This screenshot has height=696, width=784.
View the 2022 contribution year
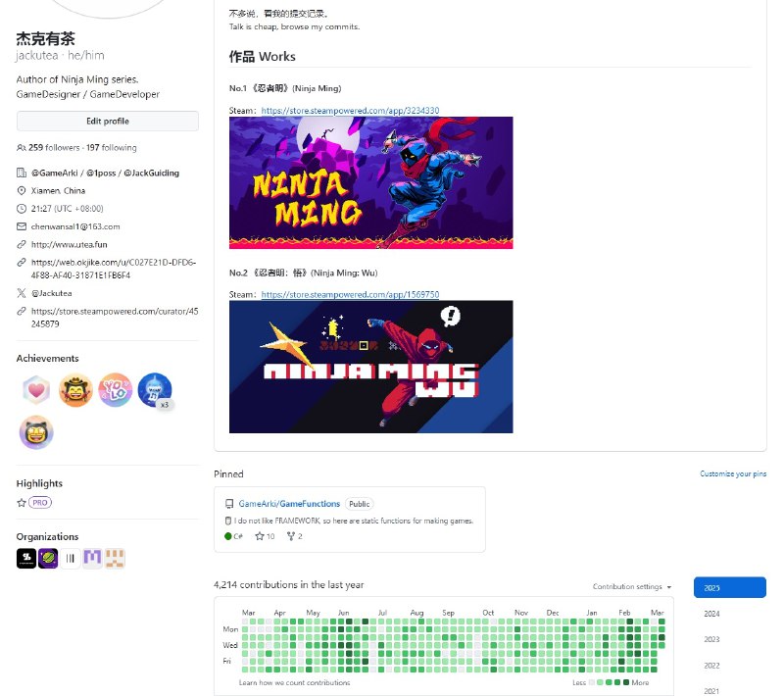point(711,666)
